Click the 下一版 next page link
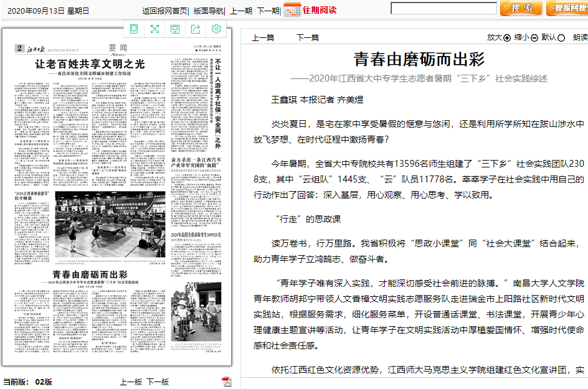This screenshot has height=389, width=588. click(158, 382)
